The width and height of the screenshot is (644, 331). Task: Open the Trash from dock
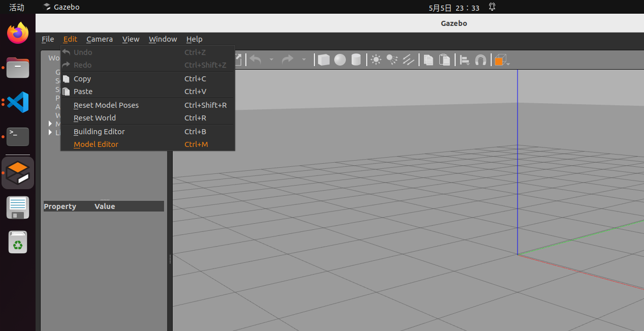[x=18, y=242]
